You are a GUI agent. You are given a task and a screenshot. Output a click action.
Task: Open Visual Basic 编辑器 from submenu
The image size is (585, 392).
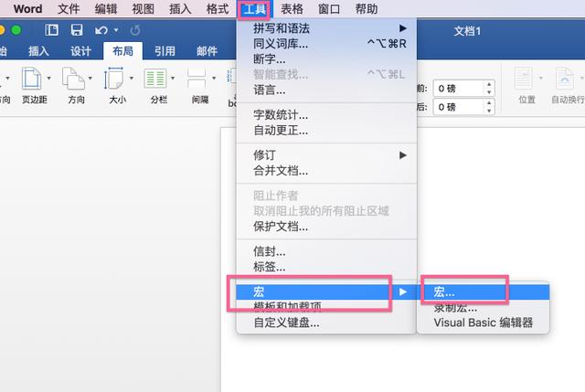[x=484, y=323]
